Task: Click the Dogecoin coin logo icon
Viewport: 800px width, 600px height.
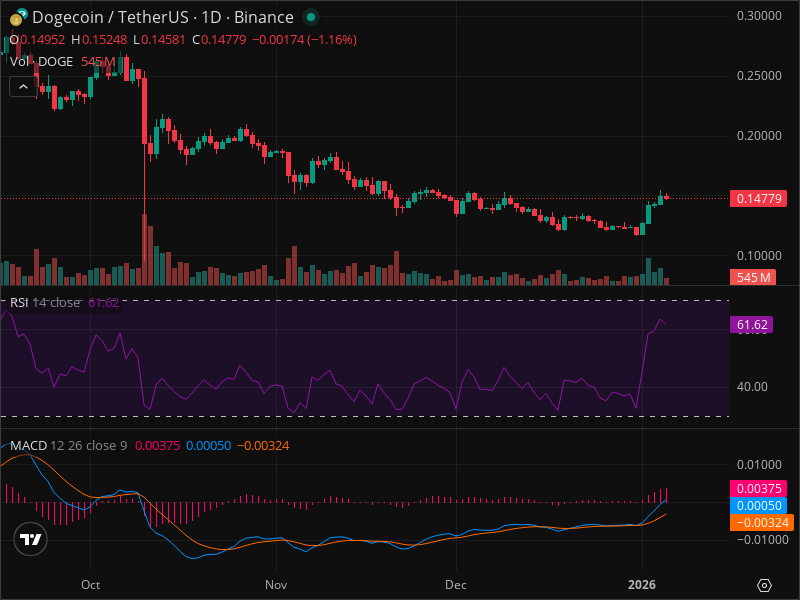Action: click(x=16, y=19)
